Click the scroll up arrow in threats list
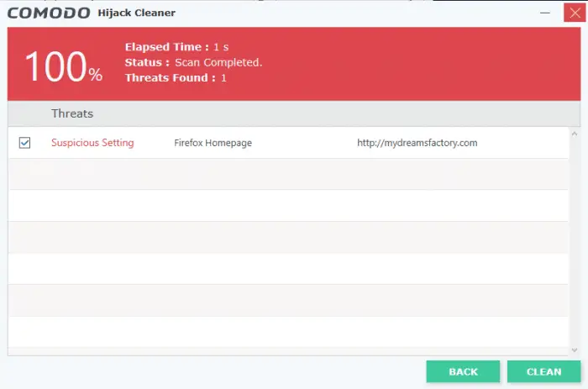588x389 pixels. pos(574,134)
